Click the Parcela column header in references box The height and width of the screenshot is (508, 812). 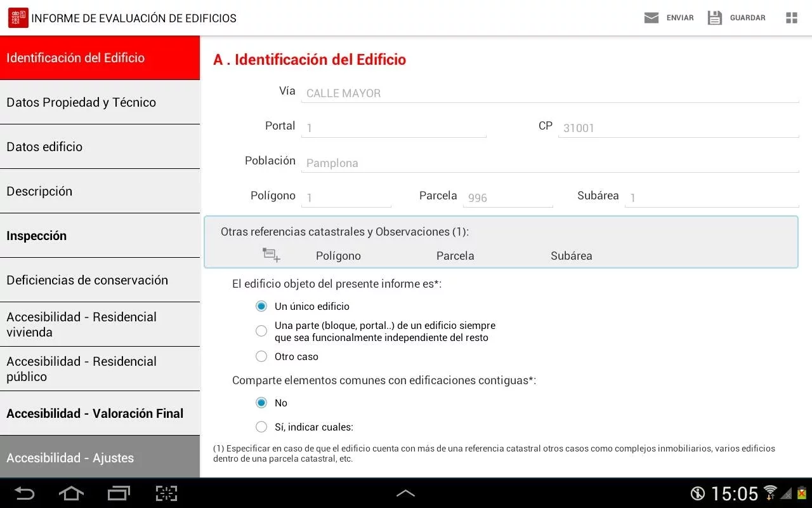(x=455, y=256)
